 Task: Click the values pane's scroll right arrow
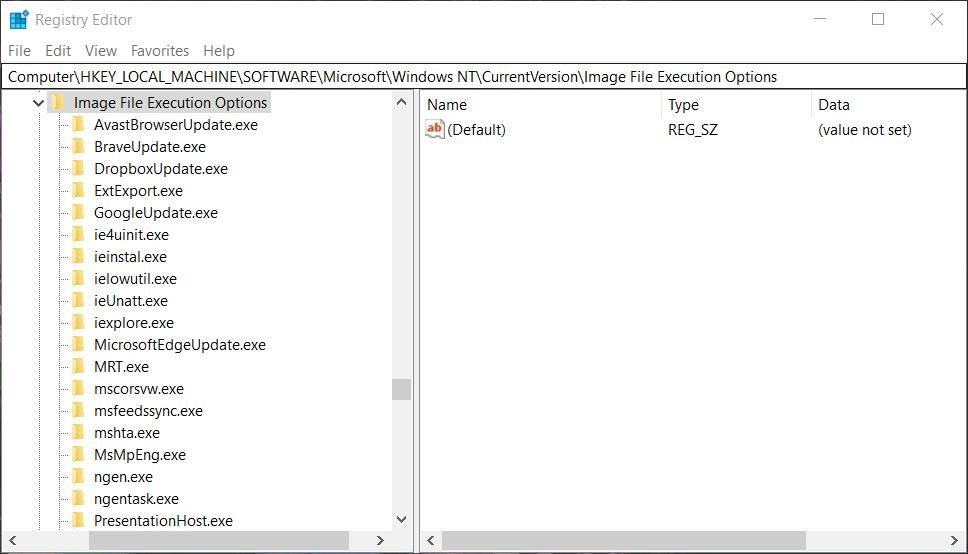[954, 540]
